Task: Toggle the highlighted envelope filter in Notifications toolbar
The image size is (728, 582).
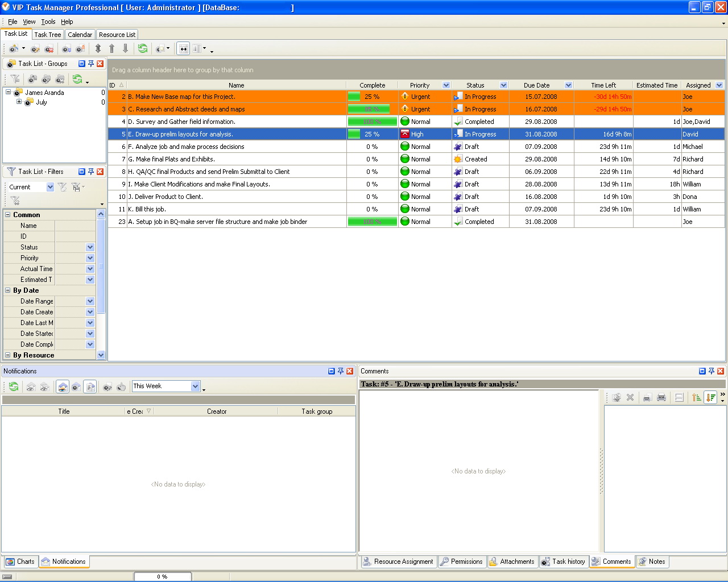Action: click(63, 386)
